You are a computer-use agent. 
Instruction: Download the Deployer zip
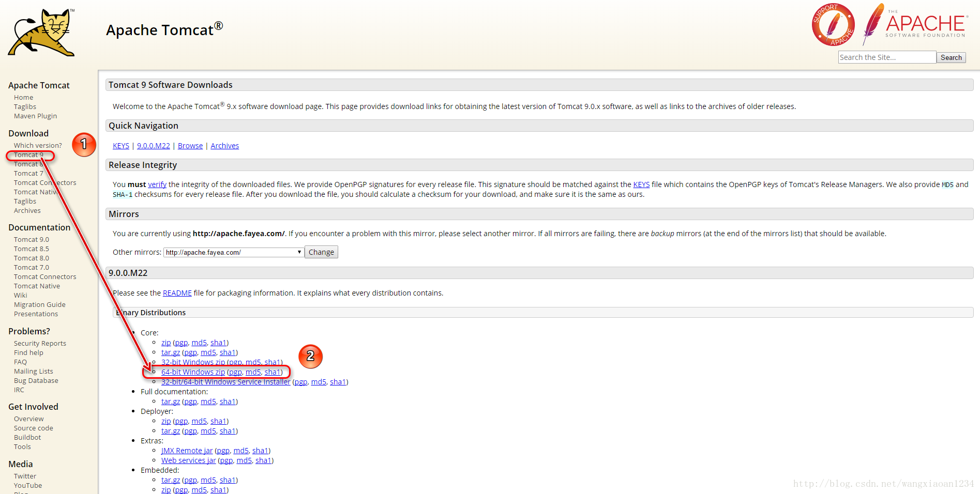166,421
